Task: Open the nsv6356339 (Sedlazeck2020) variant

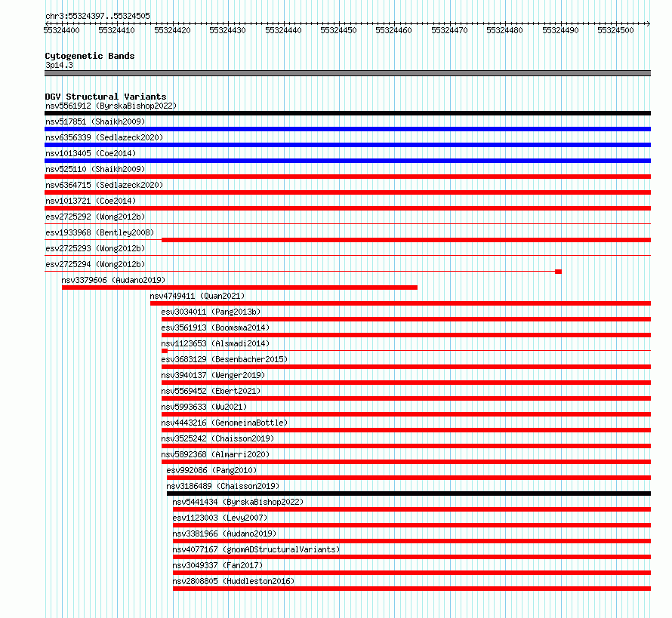Action: click(x=104, y=137)
